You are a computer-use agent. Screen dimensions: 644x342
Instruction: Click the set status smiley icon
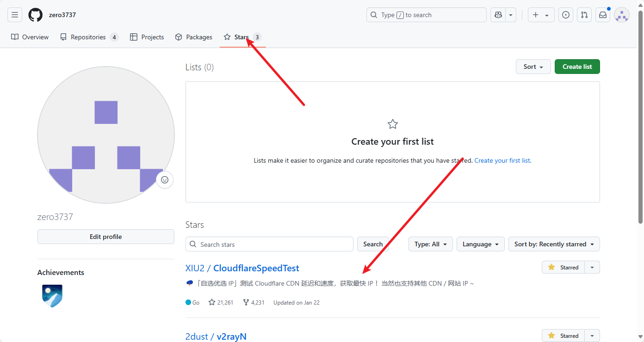[165, 180]
